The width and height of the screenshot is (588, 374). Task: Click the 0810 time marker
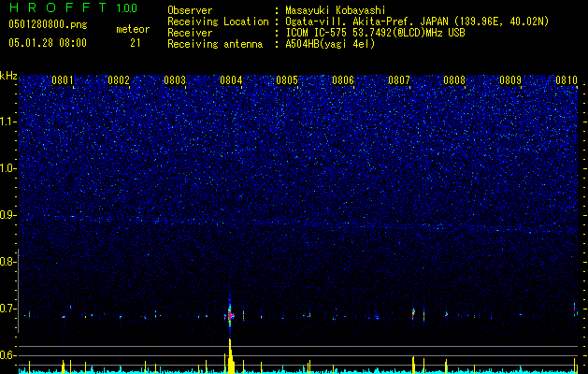click(566, 80)
